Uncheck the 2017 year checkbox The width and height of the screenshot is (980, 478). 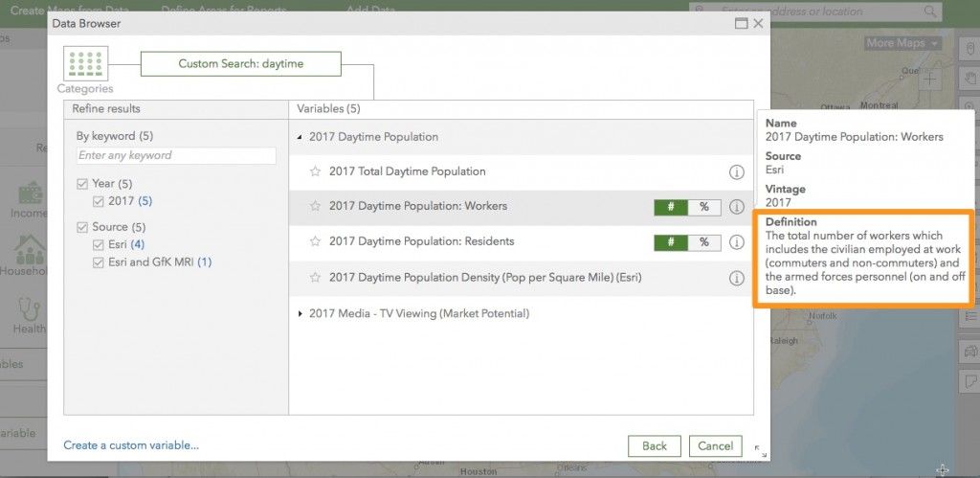click(99, 201)
